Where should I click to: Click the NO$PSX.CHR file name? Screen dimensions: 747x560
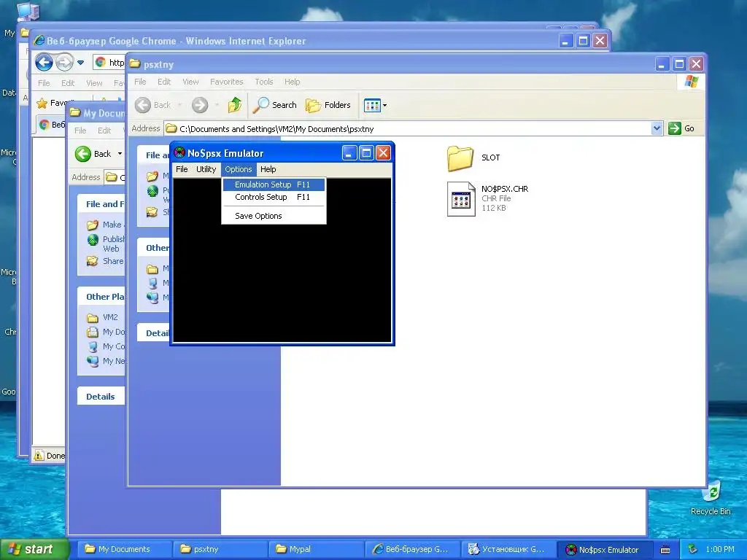[x=505, y=189]
